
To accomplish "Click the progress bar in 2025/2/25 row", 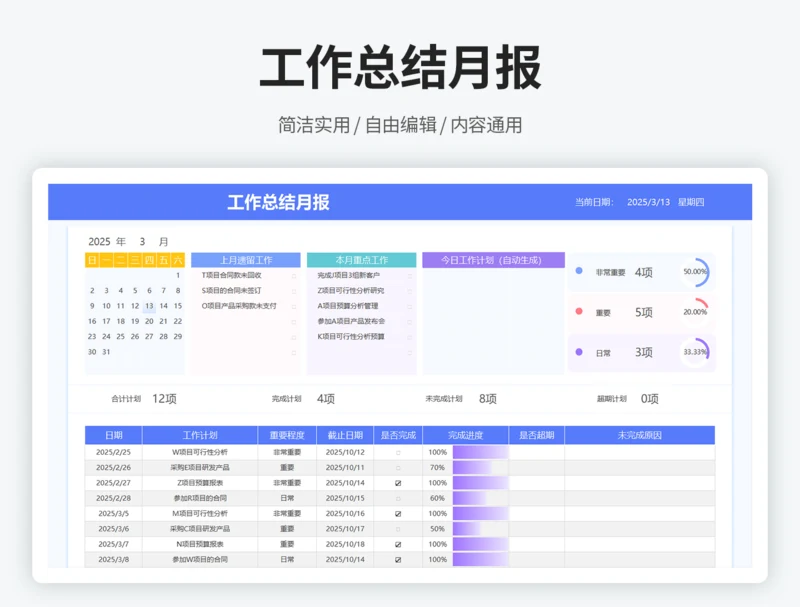I will tap(481, 452).
